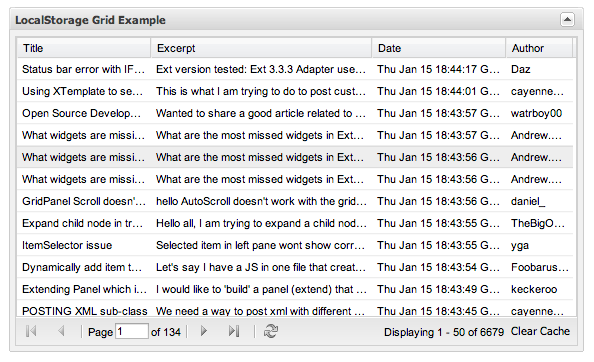Viewport: 594px width, 362px height.
Task: Select row 'Open Source Develop...'
Action: pyautogui.click(x=295, y=113)
